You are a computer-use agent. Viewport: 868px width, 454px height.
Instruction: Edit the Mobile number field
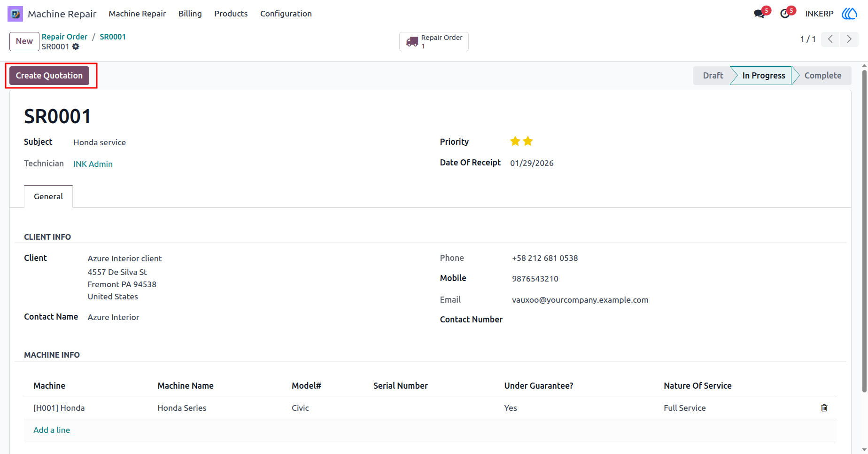pos(535,279)
